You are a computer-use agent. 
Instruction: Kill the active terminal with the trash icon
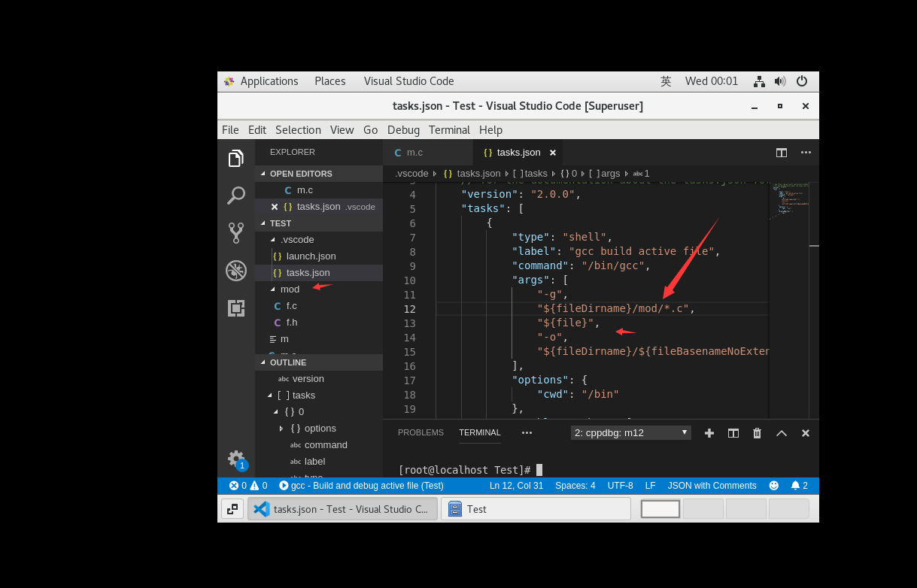(757, 433)
